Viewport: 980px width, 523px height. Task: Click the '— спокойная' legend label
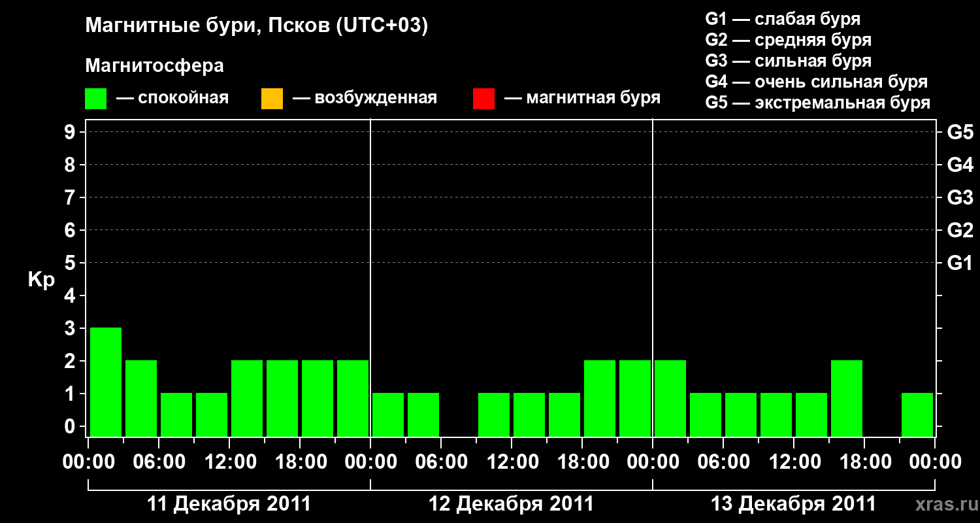point(172,98)
